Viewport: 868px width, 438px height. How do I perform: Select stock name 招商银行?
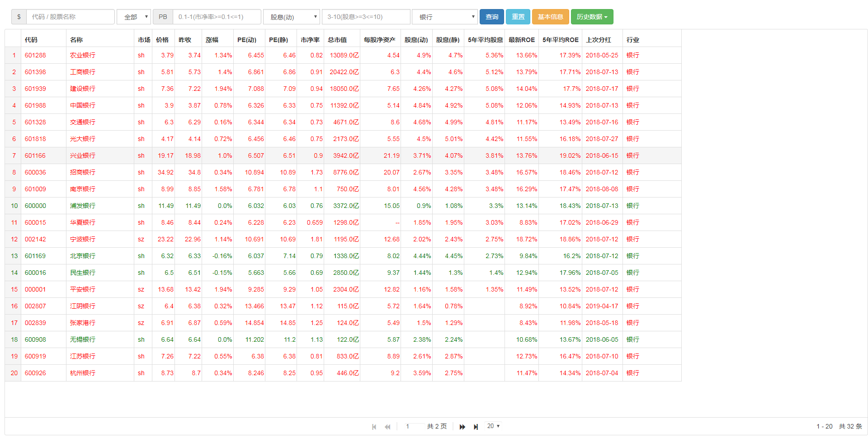(83, 172)
